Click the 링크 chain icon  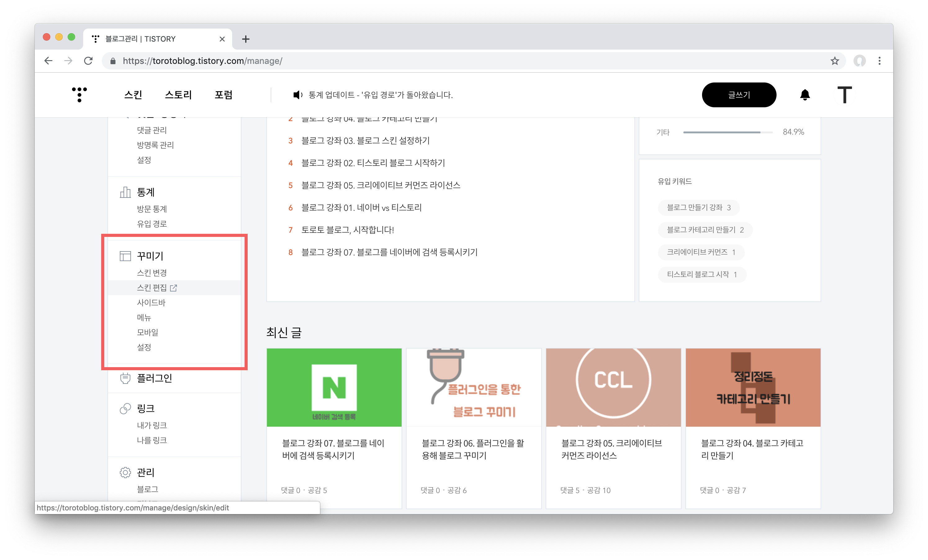(x=125, y=409)
